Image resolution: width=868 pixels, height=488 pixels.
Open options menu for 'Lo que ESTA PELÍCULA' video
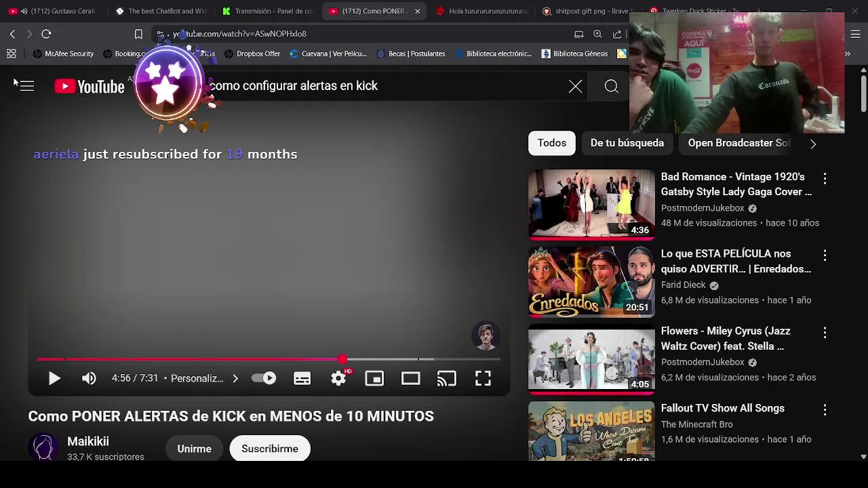825,256
